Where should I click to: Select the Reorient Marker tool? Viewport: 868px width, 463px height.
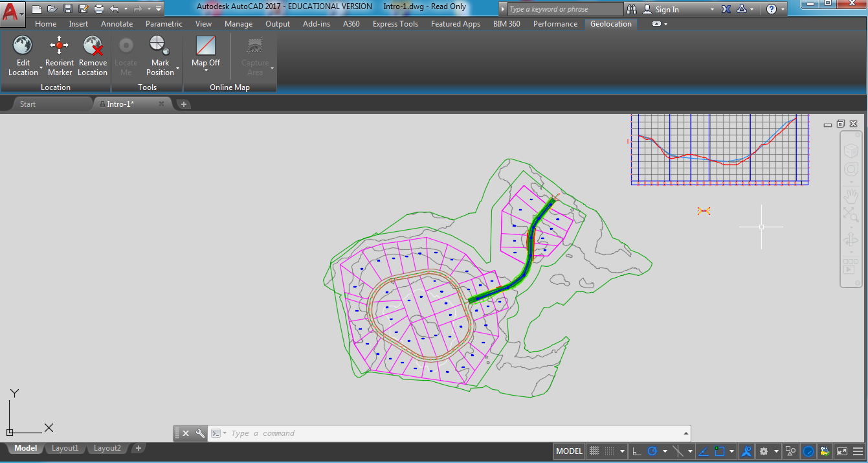click(x=59, y=45)
